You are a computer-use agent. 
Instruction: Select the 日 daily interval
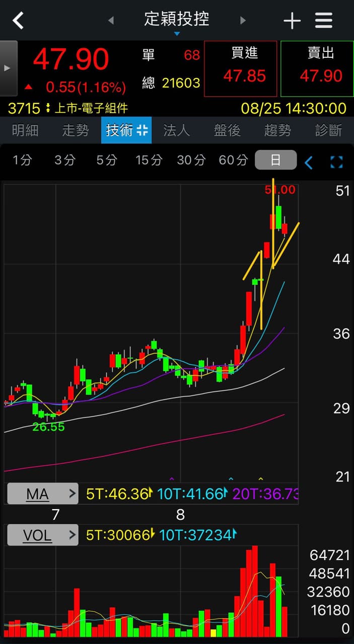coord(275,160)
